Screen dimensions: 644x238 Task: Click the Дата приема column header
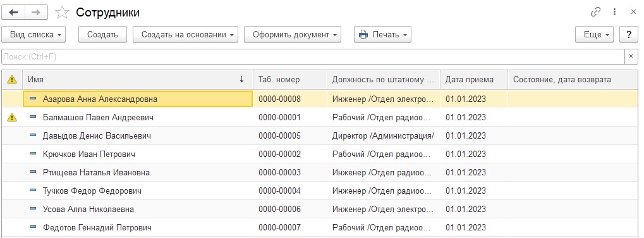474,80
